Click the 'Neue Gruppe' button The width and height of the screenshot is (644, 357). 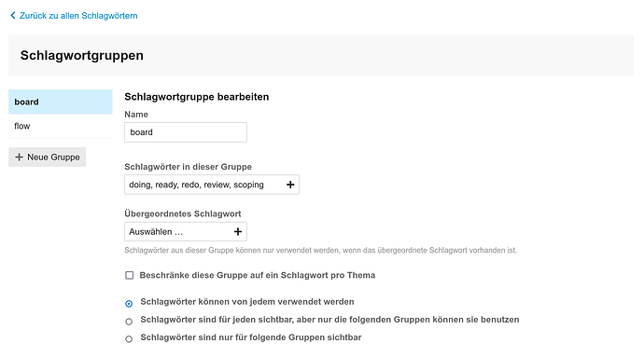point(48,158)
